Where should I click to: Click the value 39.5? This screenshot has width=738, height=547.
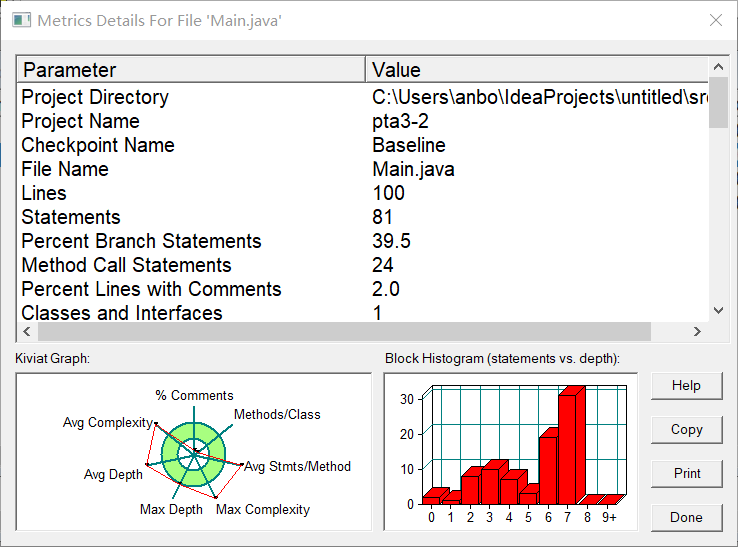tap(391, 241)
